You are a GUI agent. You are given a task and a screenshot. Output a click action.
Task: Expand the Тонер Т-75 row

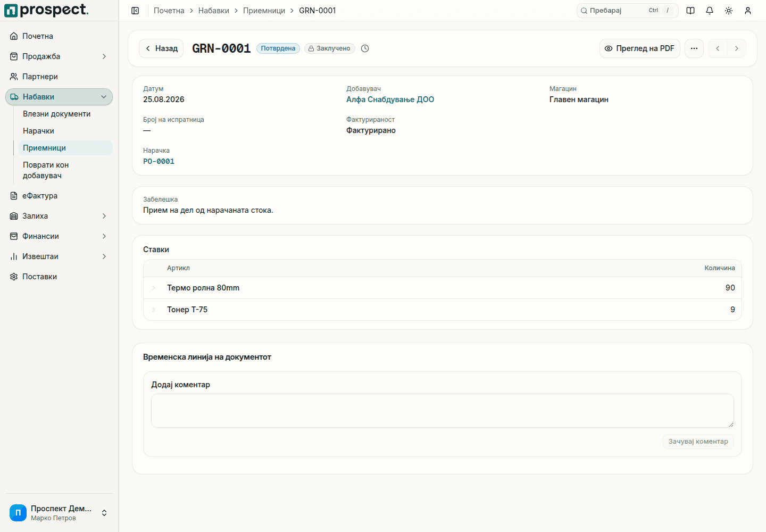coord(154,310)
